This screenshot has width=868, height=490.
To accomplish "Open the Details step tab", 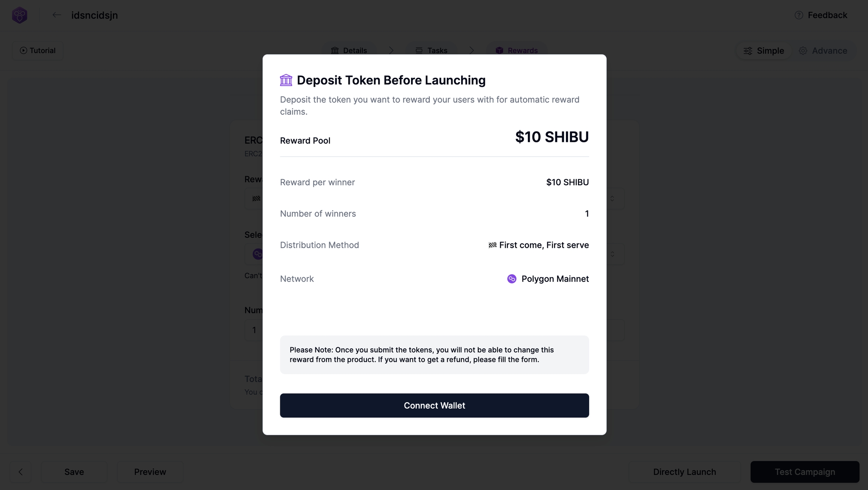I will coord(349,50).
